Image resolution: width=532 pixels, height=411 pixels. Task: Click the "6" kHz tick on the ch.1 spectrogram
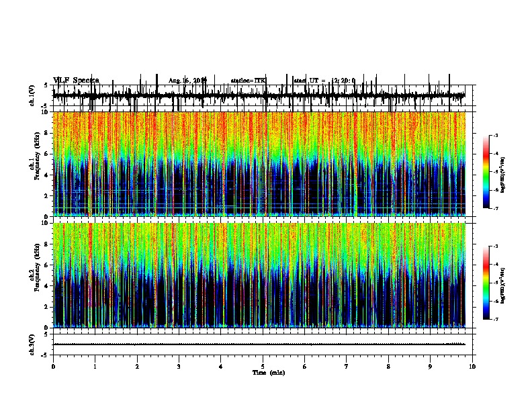(46, 154)
